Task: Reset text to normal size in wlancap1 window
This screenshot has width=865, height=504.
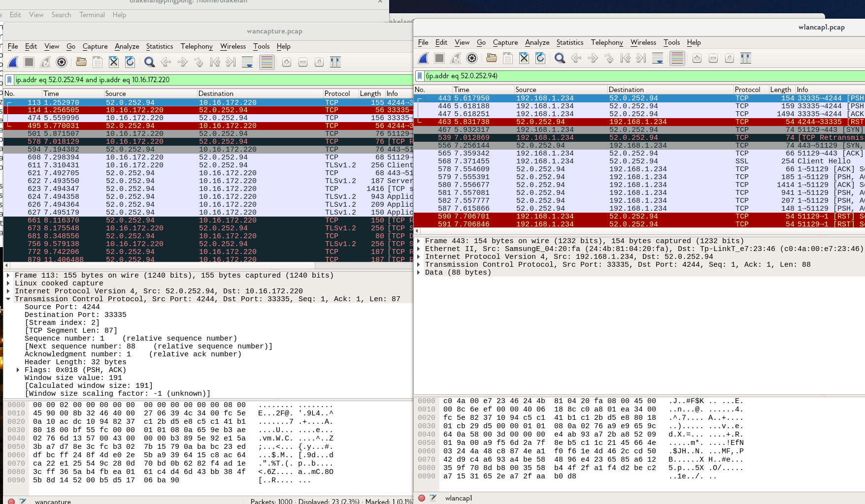Action: 730,58
